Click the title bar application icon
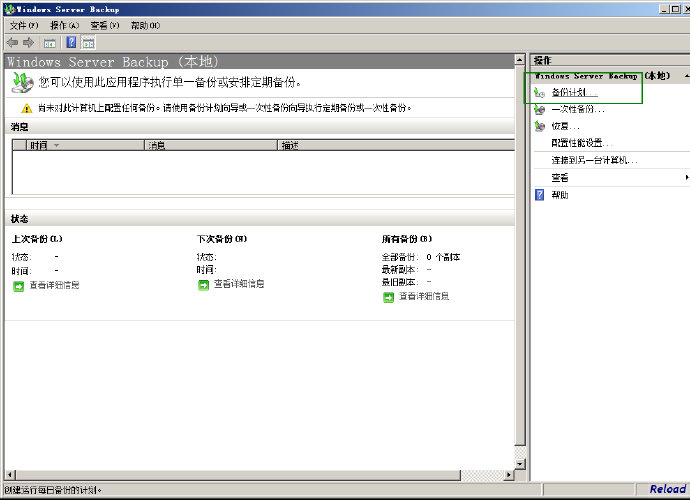The height and width of the screenshot is (500, 690). pos(9,9)
